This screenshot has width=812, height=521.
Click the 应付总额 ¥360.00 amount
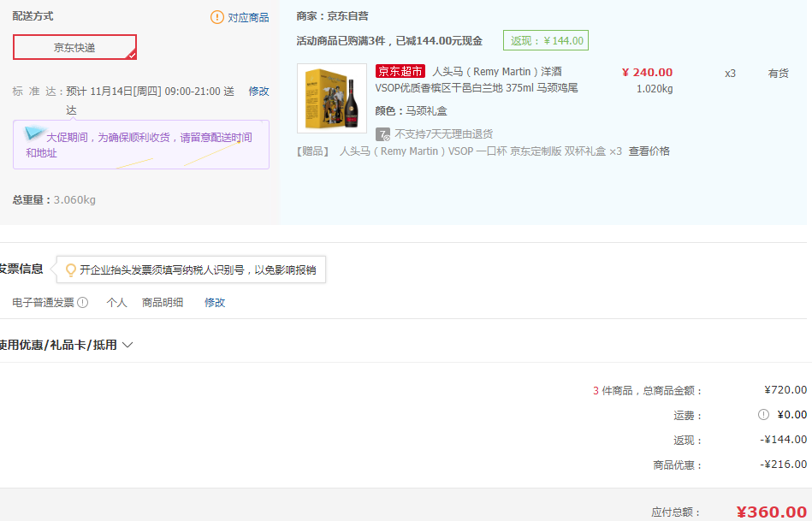[x=771, y=512]
